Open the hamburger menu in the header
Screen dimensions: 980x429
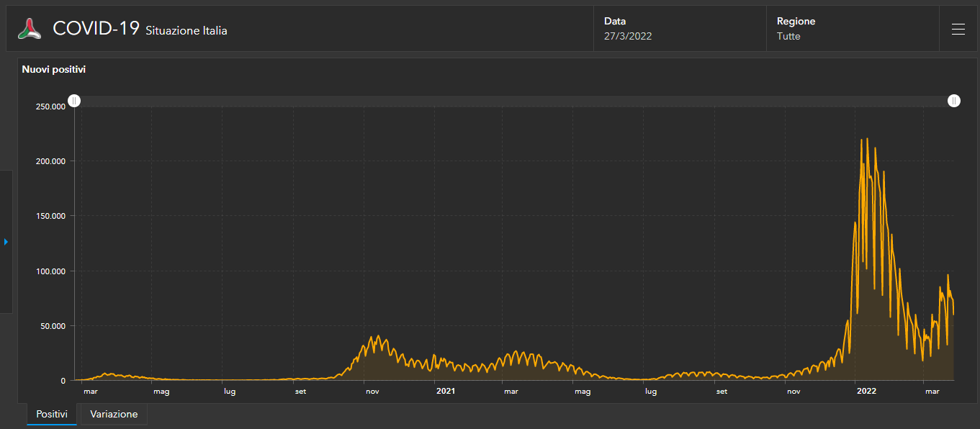(x=958, y=29)
